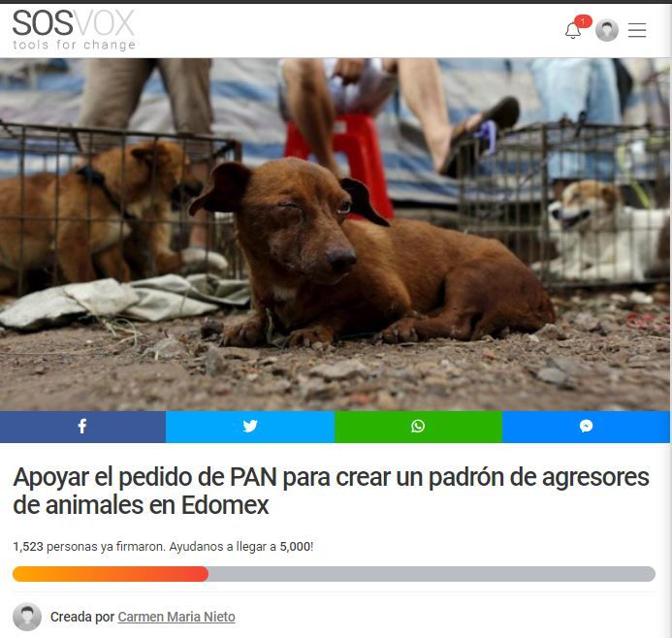Screen dimensions: 672x638
Task: Click the petition title about padrón de agresores
Action: pos(331,491)
